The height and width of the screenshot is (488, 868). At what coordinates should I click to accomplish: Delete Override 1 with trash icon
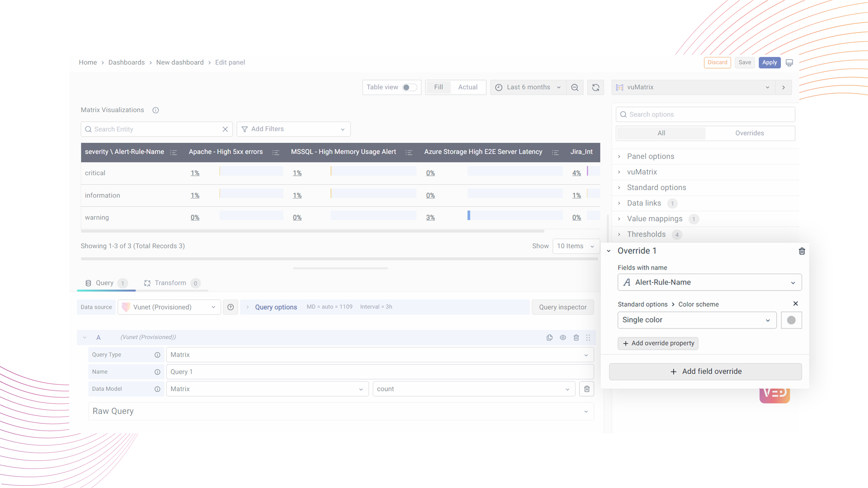tap(802, 251)
